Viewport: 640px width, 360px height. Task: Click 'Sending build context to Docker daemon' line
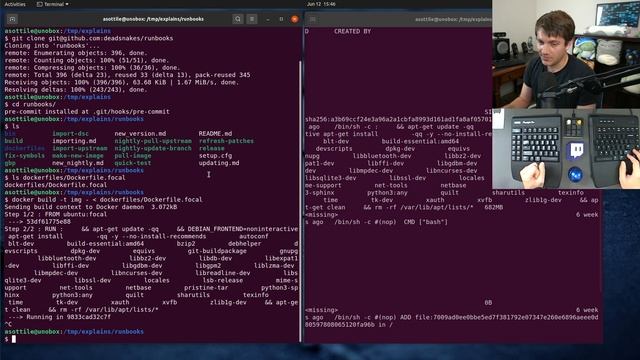point(91,207)
